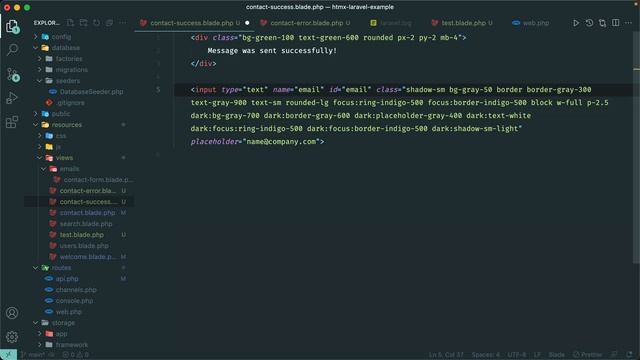The image size is (640, 360).
Task: Open contact-form.blade.php in emails
Action: (98, 180)
